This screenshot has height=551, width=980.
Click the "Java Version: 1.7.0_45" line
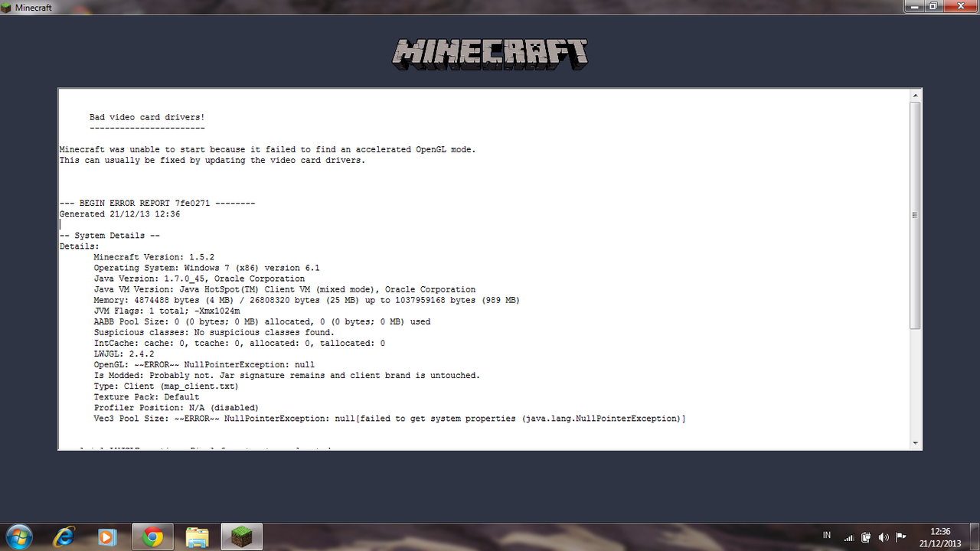click(199, 279)
